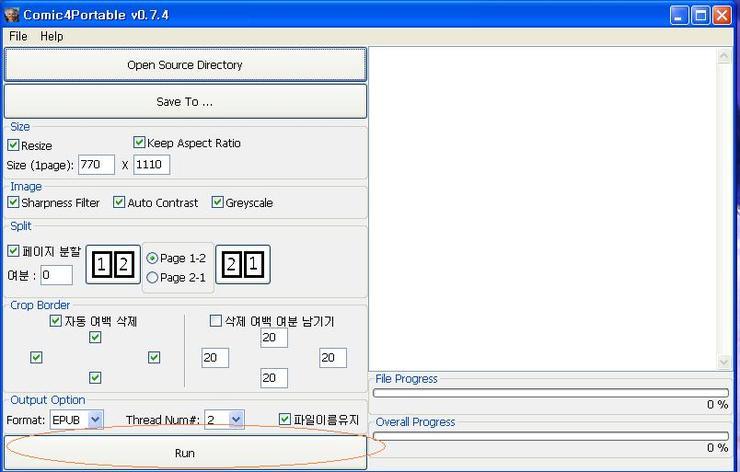Expand the Thread Num# dropdown
Image resolution: width=740 pixels, height=472 pixels.
click(x=235, y=420)
